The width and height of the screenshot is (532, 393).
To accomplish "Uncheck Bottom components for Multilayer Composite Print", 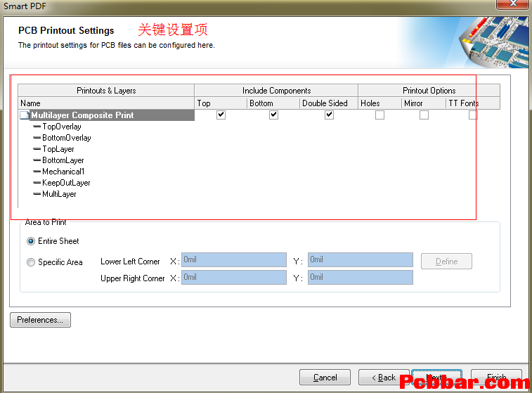I will tap(274, 115).
